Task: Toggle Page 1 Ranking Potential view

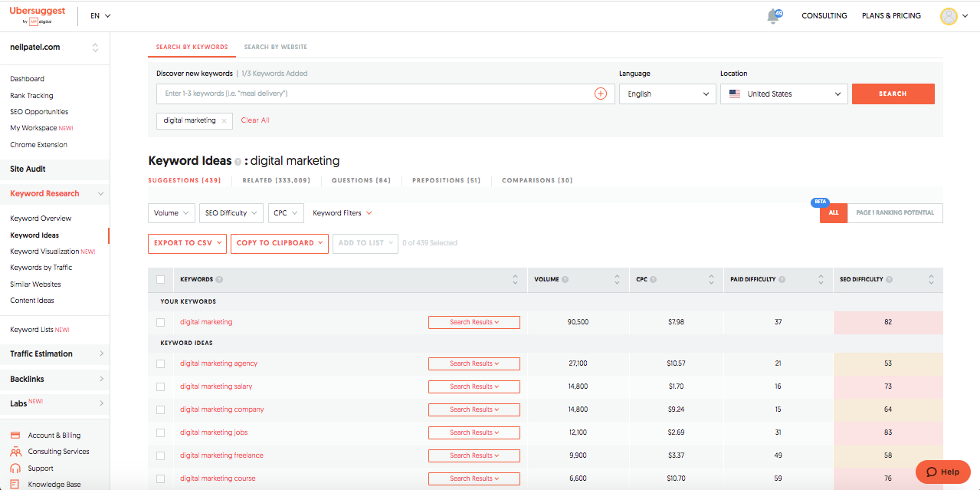Action: click(x=894, y=212)
